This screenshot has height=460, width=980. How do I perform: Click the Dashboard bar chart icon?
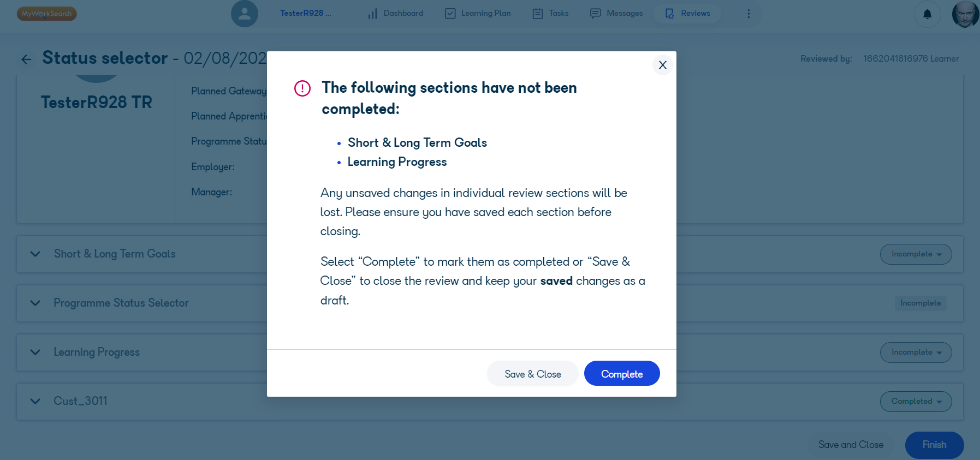(373, 14)
